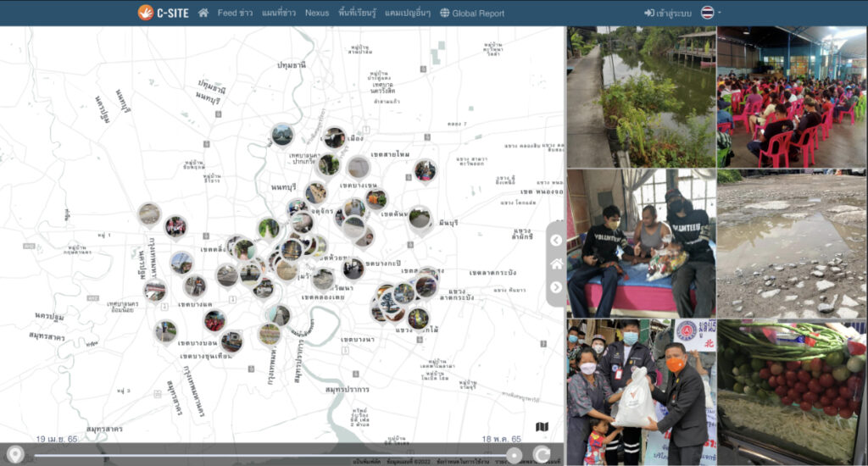Open the relief bag handover photo
Image resolution: width=868 pixels, height=466 pixels.
pyautogui.click(x=641, y=391)
